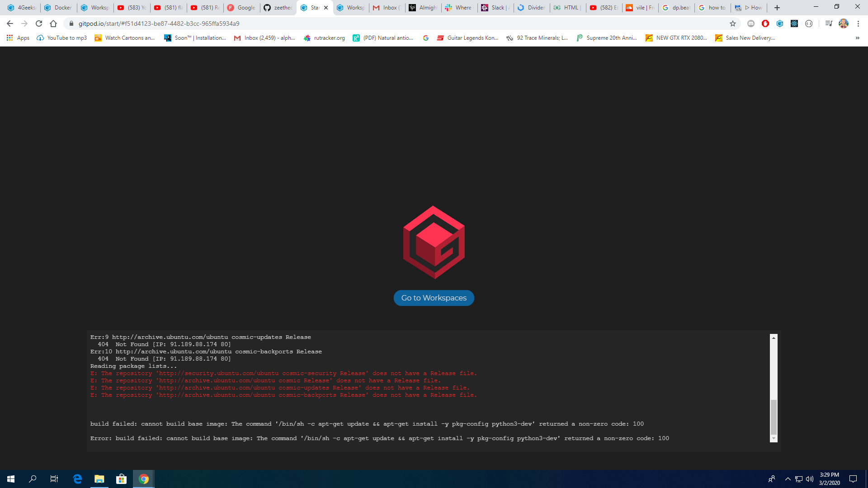Click the red cosmic-security Release error line
This screenshot has height=488, width=868.
point(283,373)
